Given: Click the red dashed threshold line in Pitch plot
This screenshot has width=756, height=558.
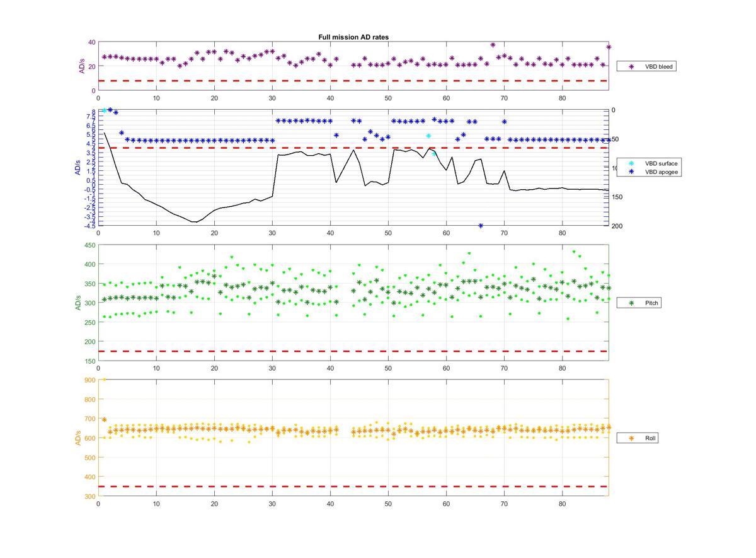Looking at the screenshot, I should (x=353, y=351).
